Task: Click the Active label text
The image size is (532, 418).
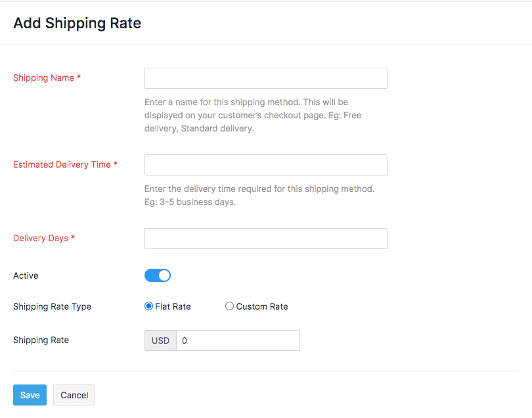Action: coord(25,275)
